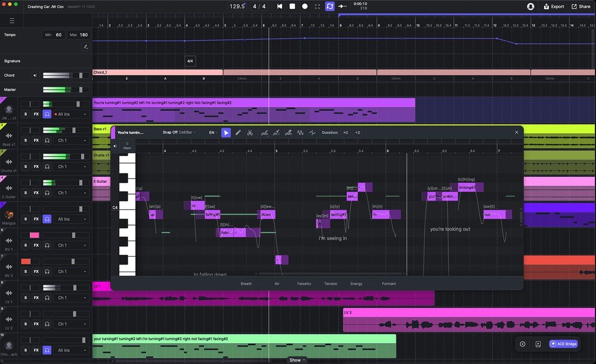
Task: Open FX on the Bass v1 track
Action: click(36, 140)
